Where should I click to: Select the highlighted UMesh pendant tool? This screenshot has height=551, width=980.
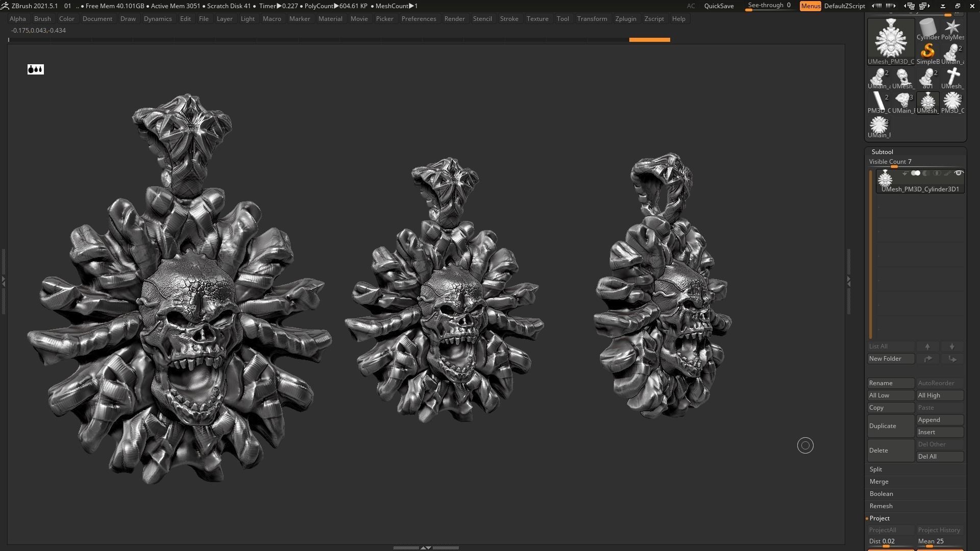(x=927, y=103)
